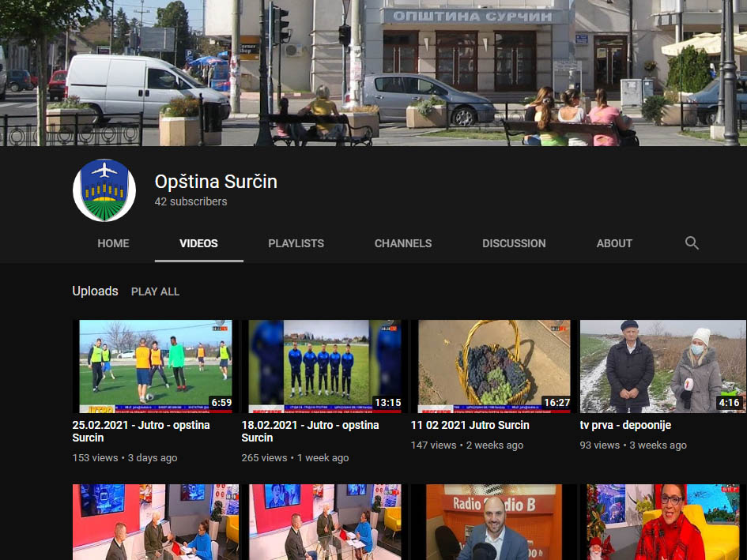
Task: Open the 18.02.2021 Jutro opstina Surcin thumbnail
Action: point(324,366)
